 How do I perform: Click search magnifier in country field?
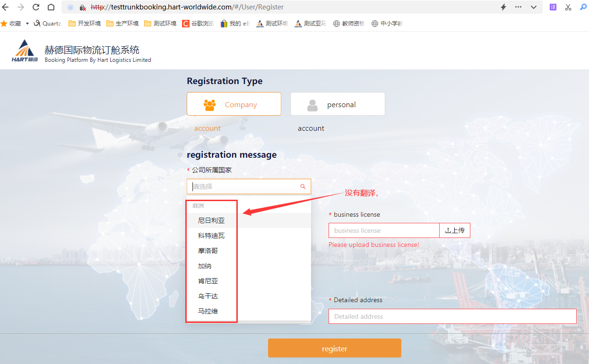pos(303,186)
